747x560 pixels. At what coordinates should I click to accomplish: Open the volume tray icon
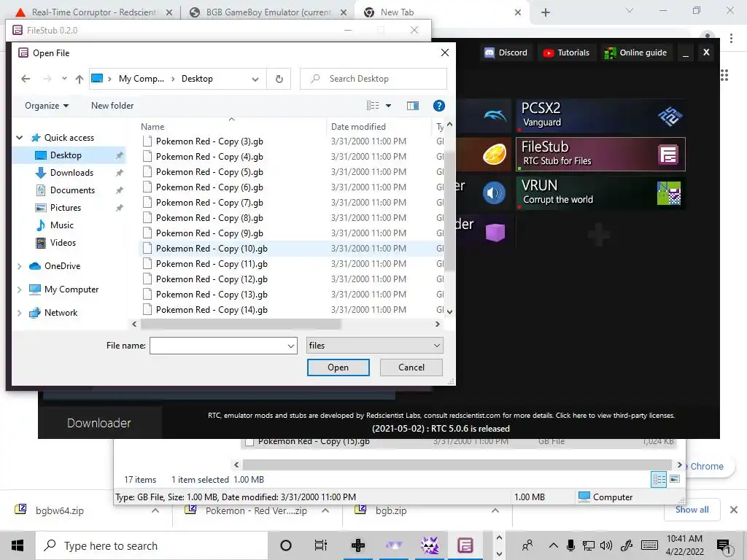606,545
